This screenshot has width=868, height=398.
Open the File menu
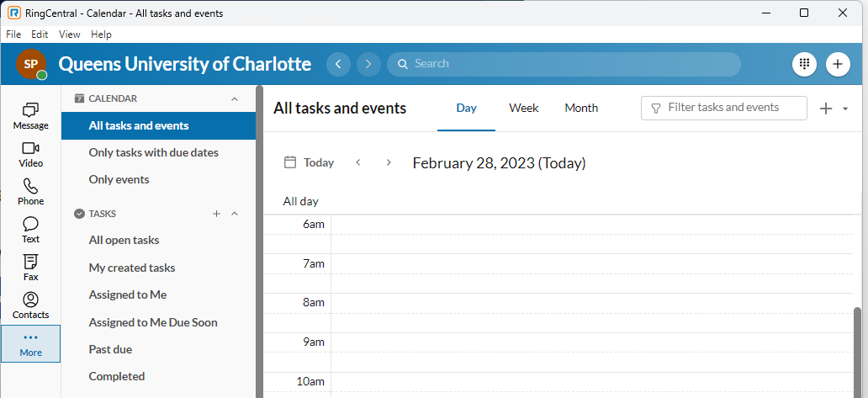coord(13,34)
